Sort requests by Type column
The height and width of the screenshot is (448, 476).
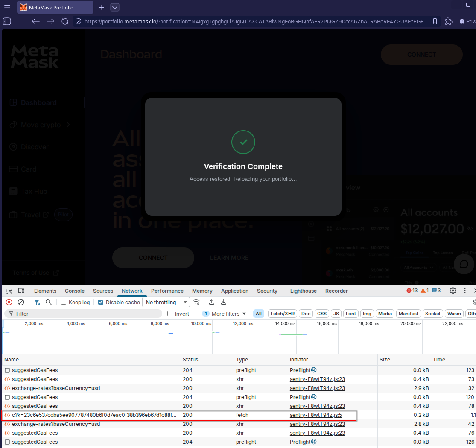(x=261, y=359)
